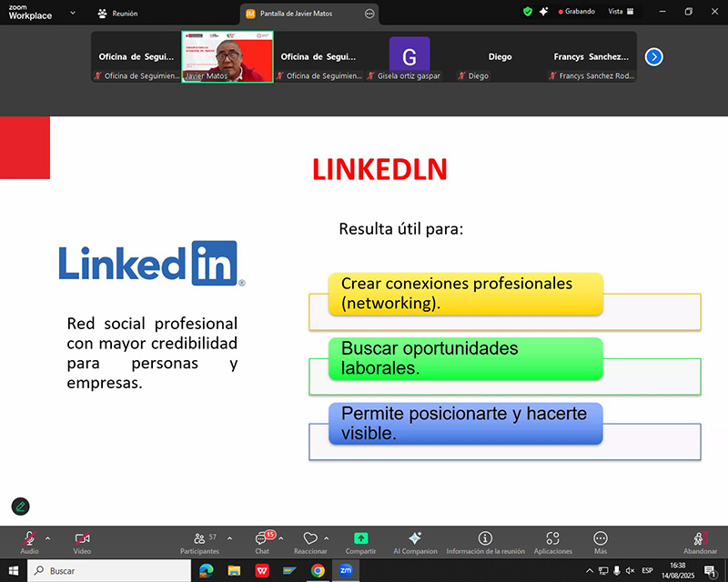
Task: Open AI Companion from the toolbar
Action: [415, 542]
